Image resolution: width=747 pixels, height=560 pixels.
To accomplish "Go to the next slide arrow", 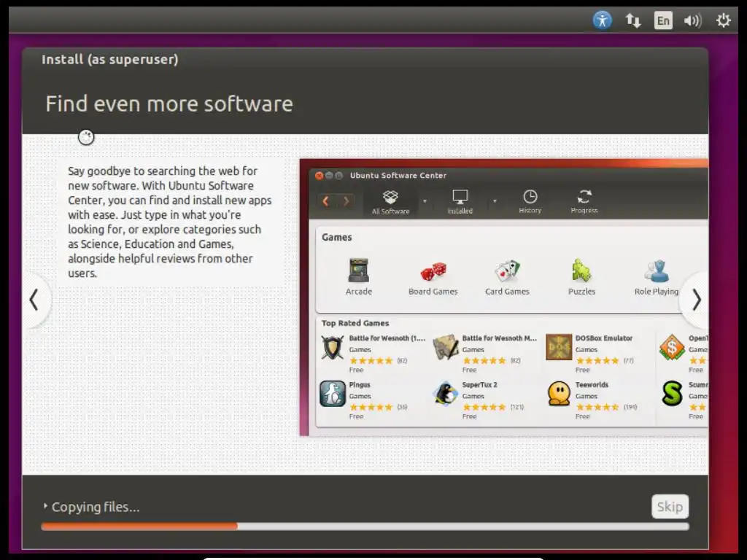I will tap(697, 300).
